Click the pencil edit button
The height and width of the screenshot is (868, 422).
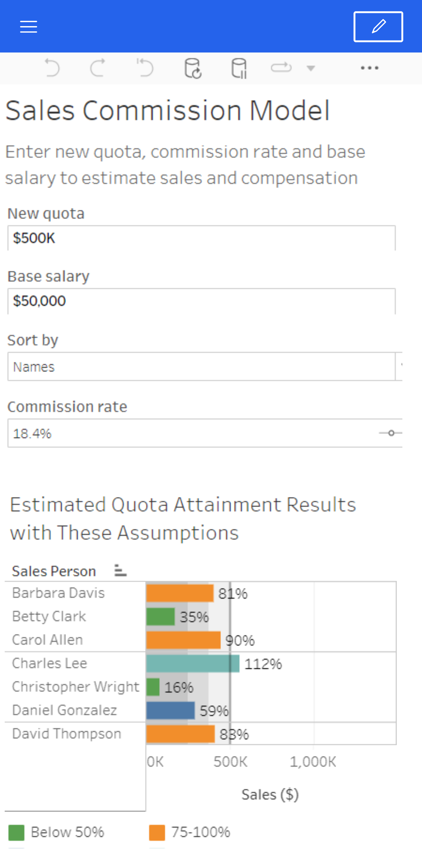(x=378, y=27)
